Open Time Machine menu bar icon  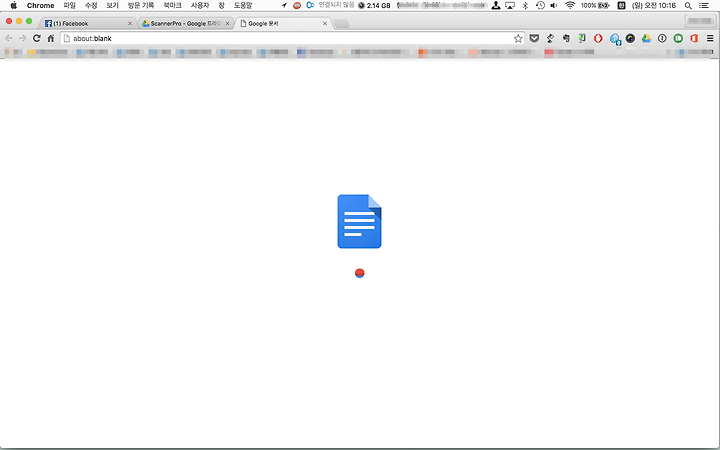click(540, 6)
